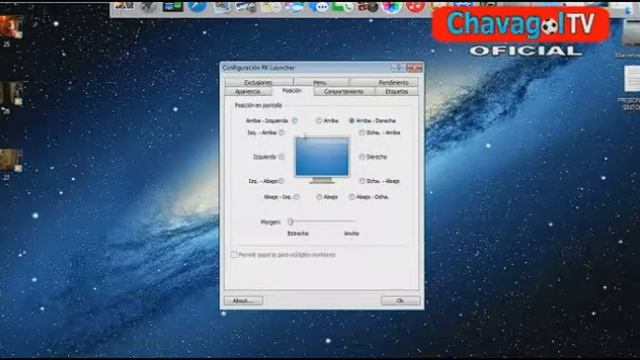Open the blue chat bubbles Messages dock icon
The width and height of the screenshot is (640, 360).
(x=318, y=6)
